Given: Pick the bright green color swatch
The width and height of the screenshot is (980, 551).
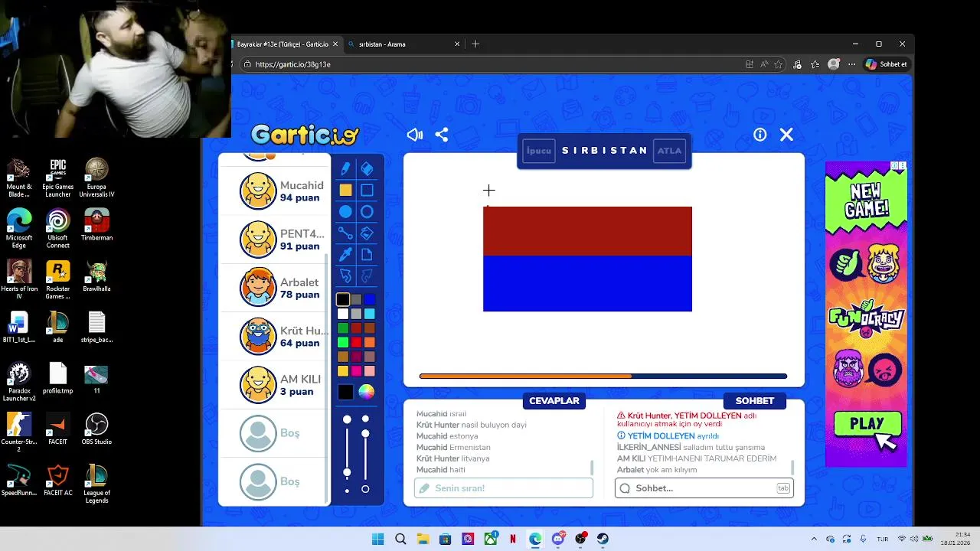Looking at the screenshot, I should click(x=343, y=342).
